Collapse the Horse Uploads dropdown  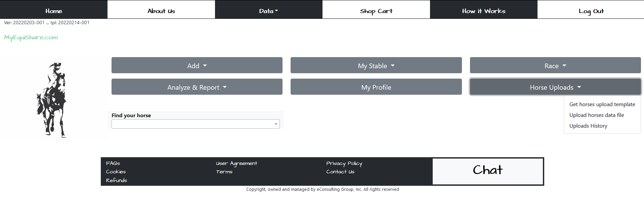tap(555, 87)
